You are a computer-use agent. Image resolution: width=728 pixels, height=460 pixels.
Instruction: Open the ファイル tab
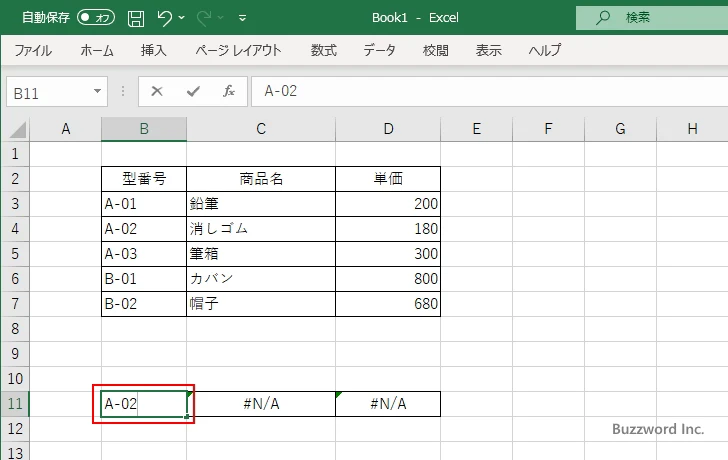pos(33,50)
